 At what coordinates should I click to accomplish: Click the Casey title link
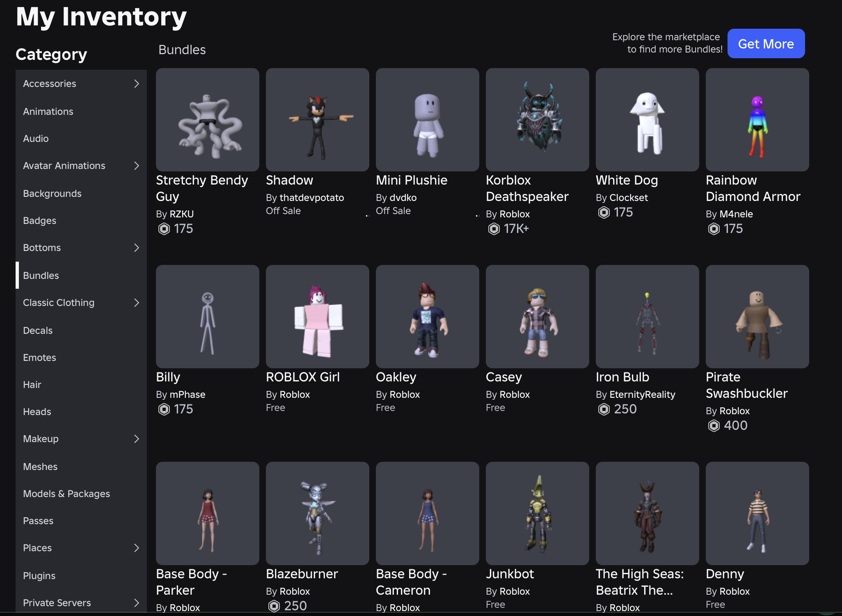504,377
